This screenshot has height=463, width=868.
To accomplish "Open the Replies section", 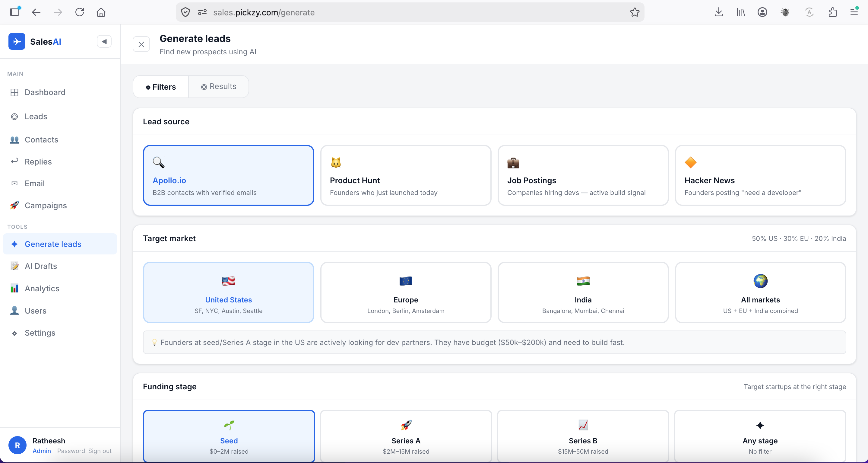I will 60,161.
